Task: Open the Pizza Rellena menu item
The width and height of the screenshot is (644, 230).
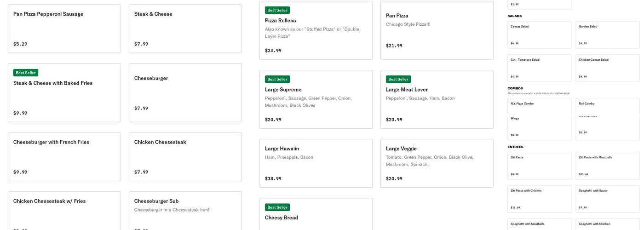Action: 316,30
